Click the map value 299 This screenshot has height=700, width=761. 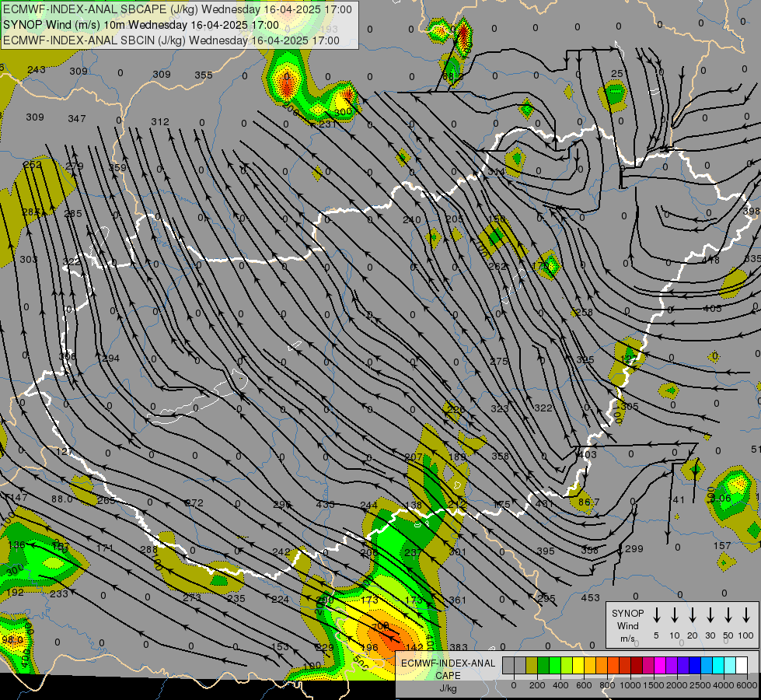(x=634, y=548)
